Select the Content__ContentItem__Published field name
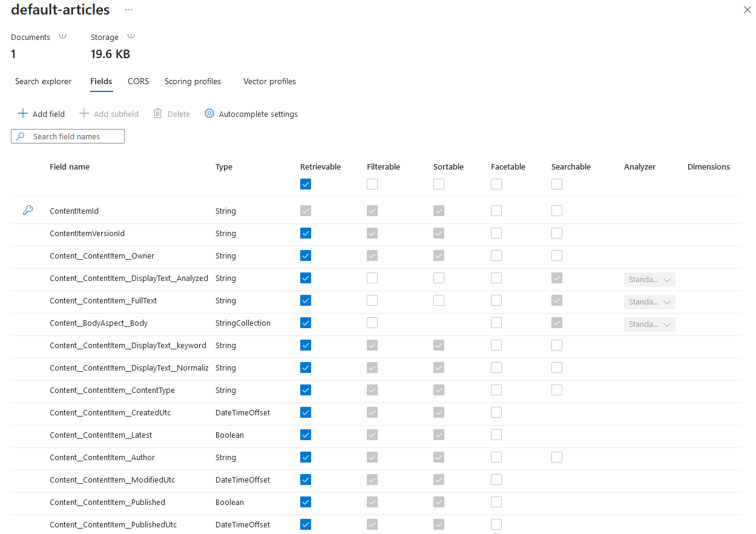 click(x=107, y=502)
